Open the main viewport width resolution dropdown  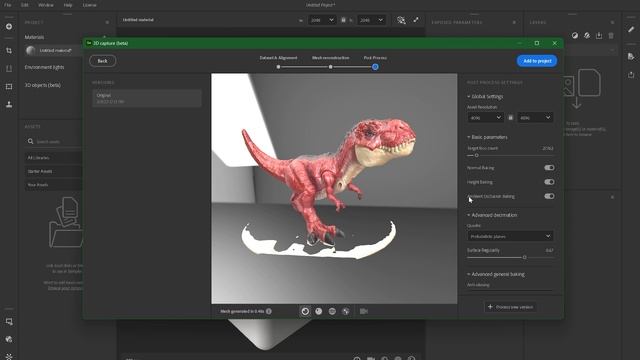coord(322,20)
